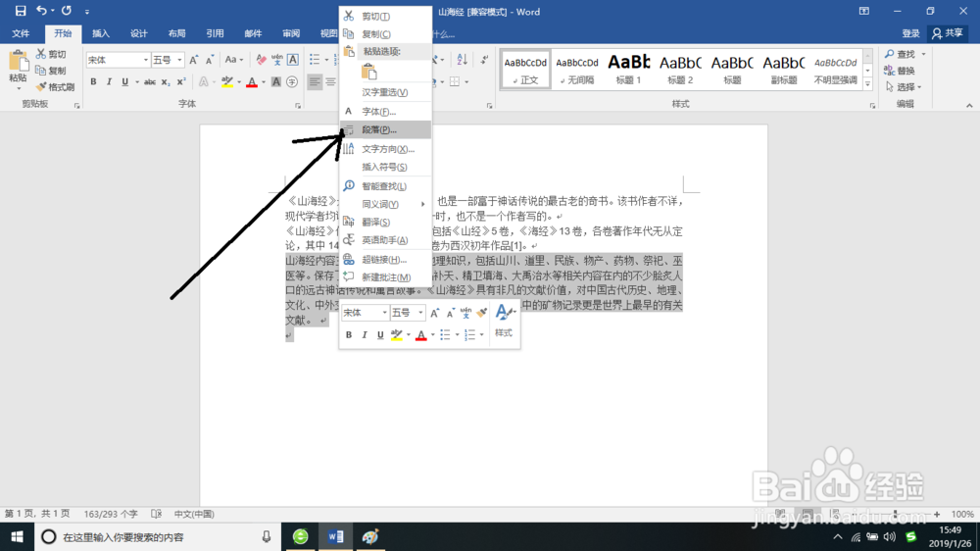
Task: Choose 复制(C) in the context menu
Action: pos(385,33)
